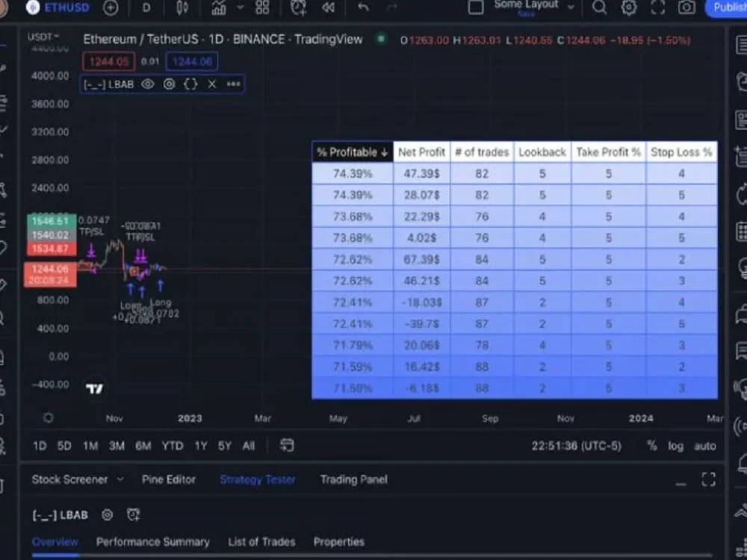Open LBAB more options ellipsis
Viewport: 747px width, 560px height.
click(233, 84)
